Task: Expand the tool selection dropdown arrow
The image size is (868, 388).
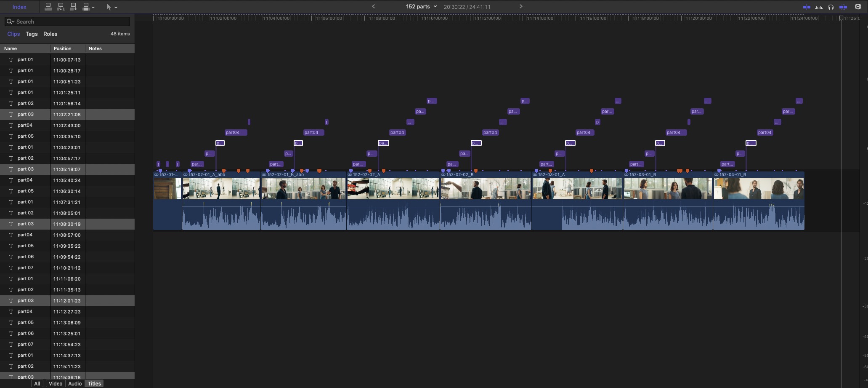Action: (x=116, y=7)
